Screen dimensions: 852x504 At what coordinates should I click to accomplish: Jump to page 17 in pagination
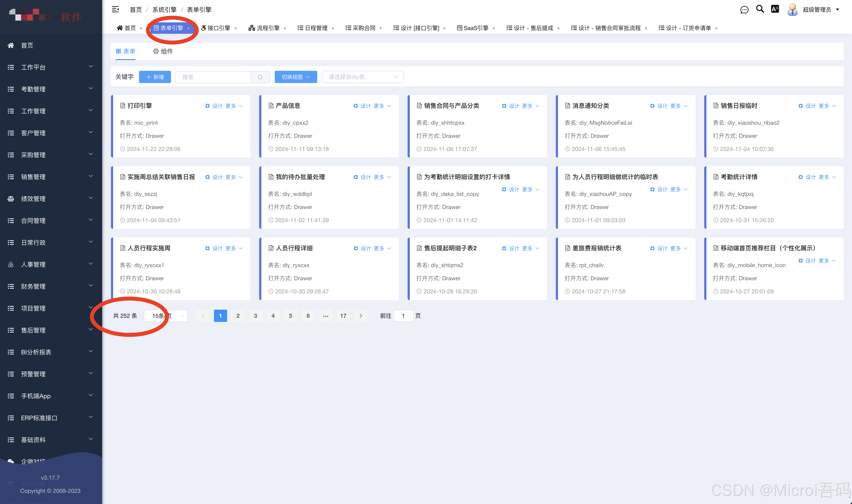[343, 316]
